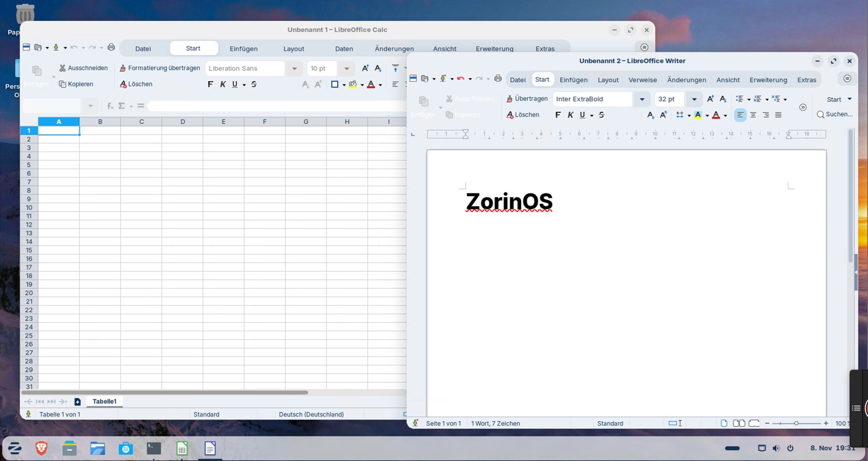Click Writer zoom slider handle
The width and height of the screenshot is (868, 461).
tap(796, 424)
